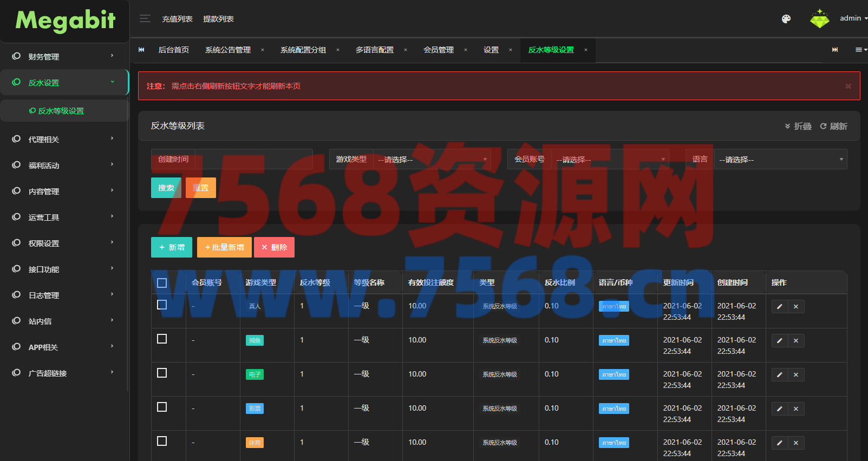Click the hamburger sidebar collapse icon
The height and width of the screenshot is (461, 868).
pyautogui.click(x=145, y=19)
